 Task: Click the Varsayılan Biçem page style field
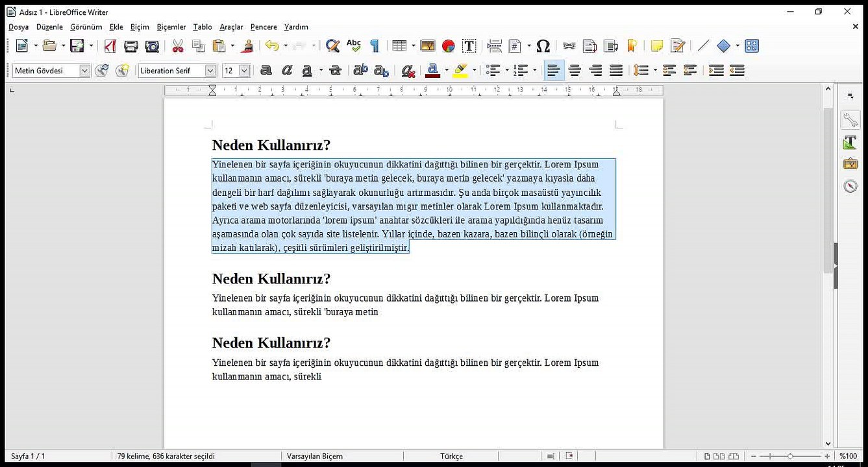pyautogui.click(x=315, y=456)
